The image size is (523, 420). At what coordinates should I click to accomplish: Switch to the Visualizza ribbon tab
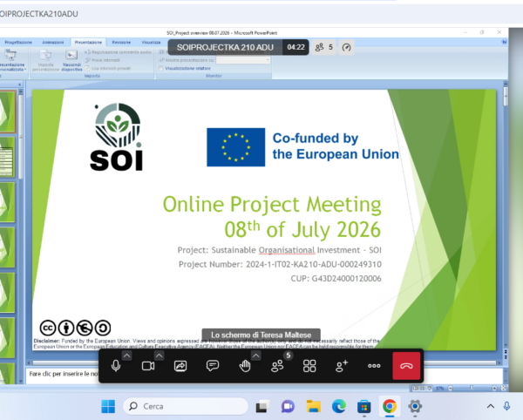pos(151,43)
